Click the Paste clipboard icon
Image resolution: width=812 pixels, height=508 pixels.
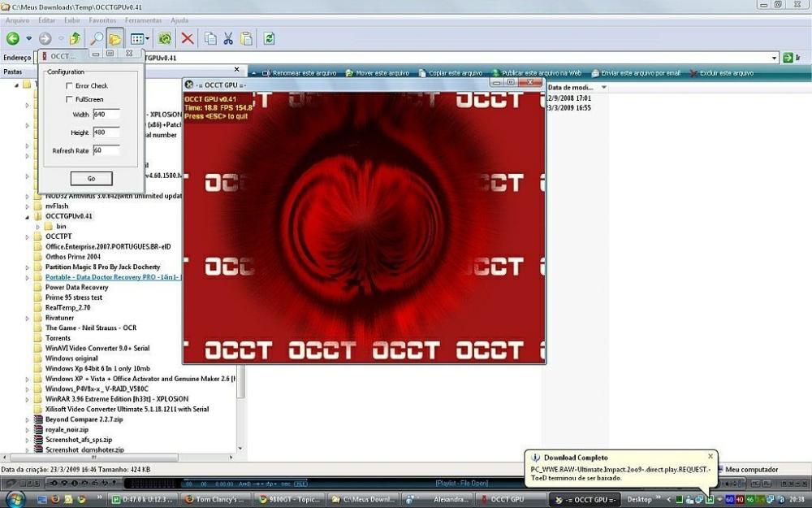click(x=246, y=38)
